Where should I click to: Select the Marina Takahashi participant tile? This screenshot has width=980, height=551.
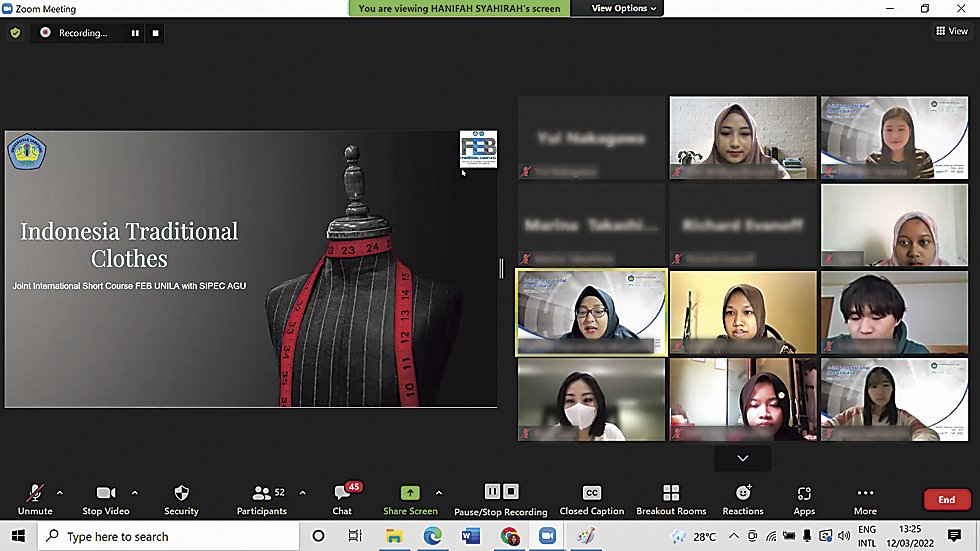(591, 225)
